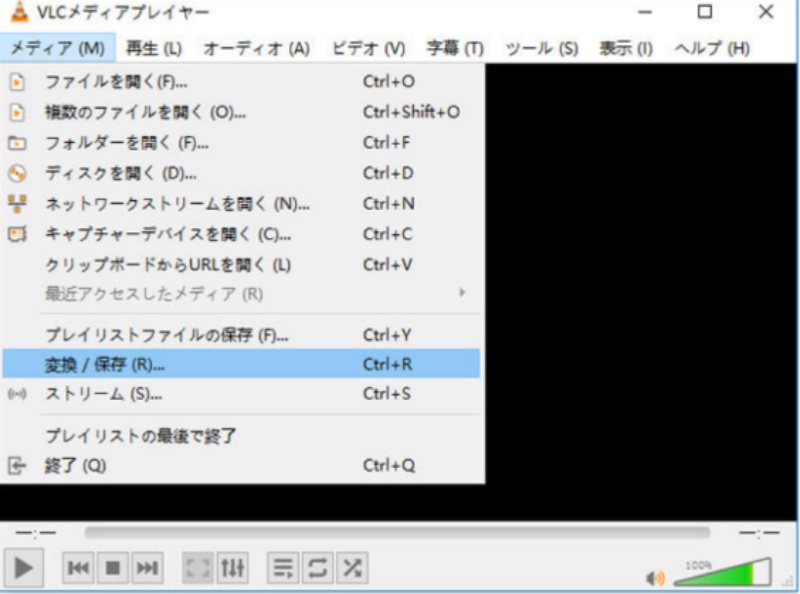Select ディスクを開く (D)... entry
The image size is (800, 594).
[241, 174]
